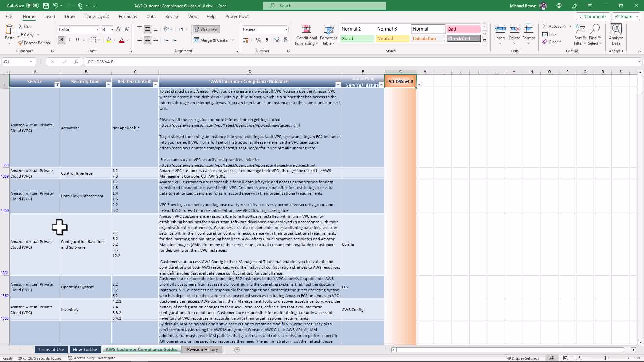The image size is (644, 362).
Task: Click the Format Painter brush icon
Action: point(21,43)
